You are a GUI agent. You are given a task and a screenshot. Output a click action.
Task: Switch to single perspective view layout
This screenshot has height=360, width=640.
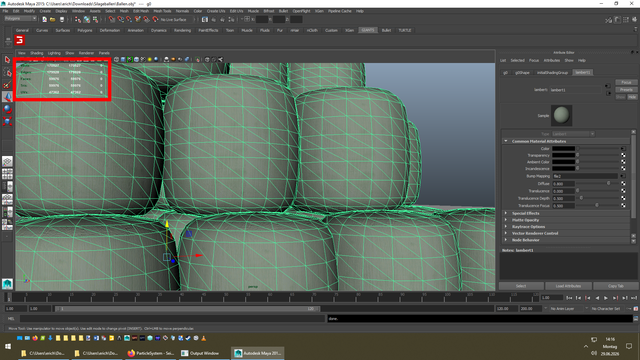tap(7, 161)
